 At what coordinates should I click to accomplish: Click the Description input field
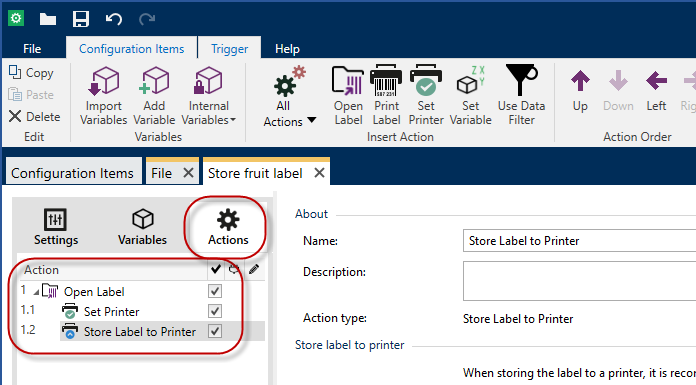click(x=579, y=281)
